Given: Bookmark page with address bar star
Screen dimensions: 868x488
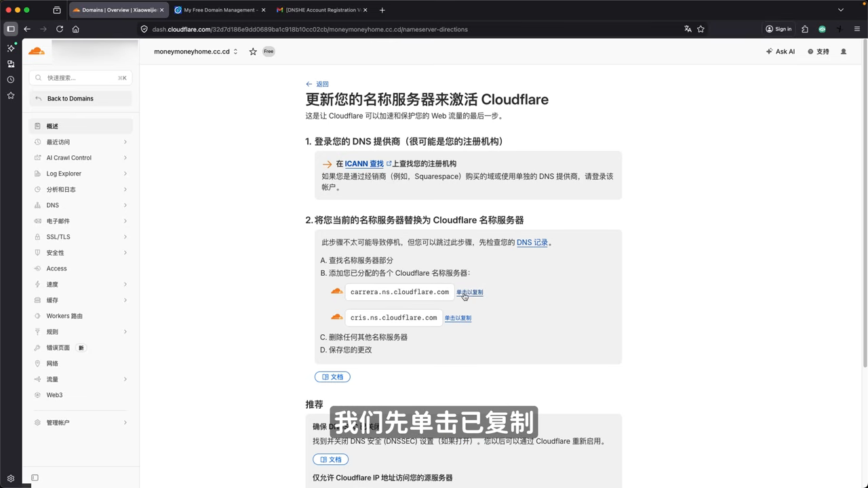Looking at the screenshot, I should point(701,29).
